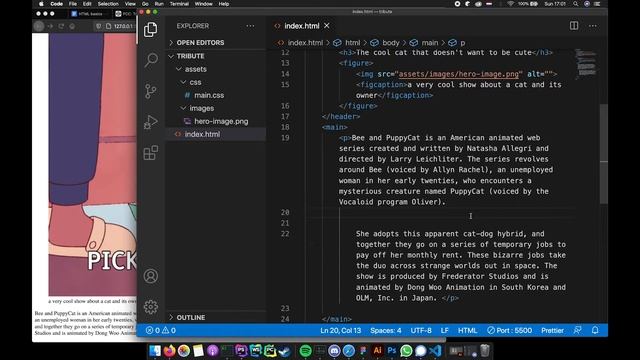Image resolution: width=640 pixels, height=360 pixels.
Task: Expand the Outline section
Action: point(216,317)
